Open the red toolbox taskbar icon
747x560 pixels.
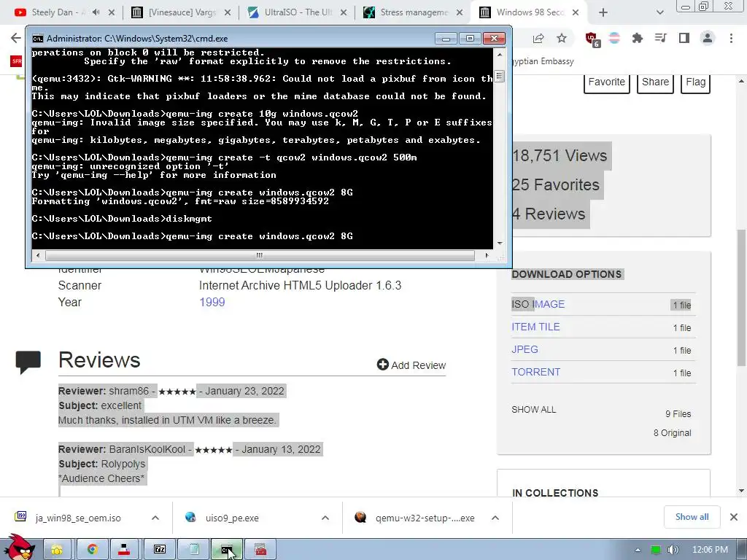260,550
